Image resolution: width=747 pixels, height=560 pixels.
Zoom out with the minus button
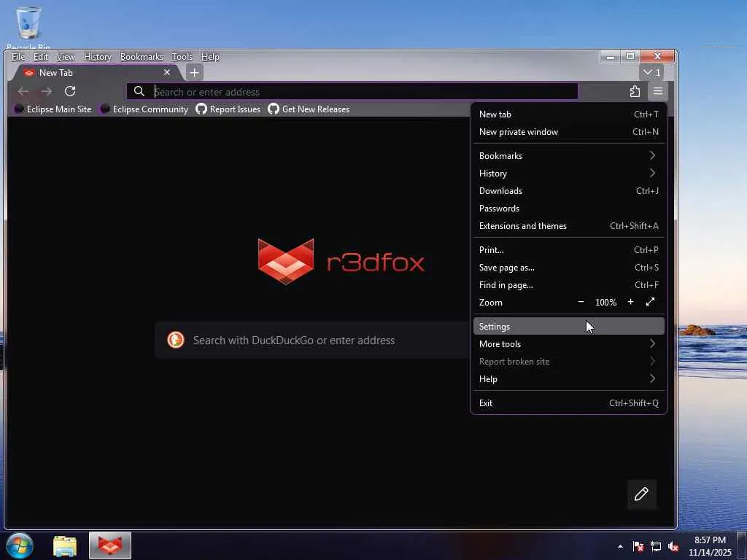click(581, 302)
